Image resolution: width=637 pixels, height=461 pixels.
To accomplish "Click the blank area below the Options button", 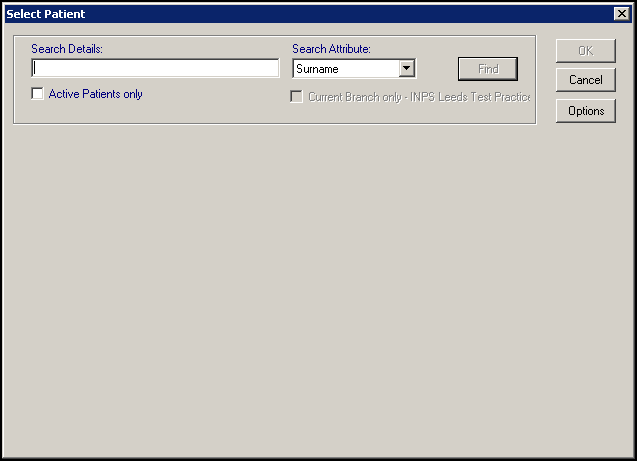I will point(585,200).
